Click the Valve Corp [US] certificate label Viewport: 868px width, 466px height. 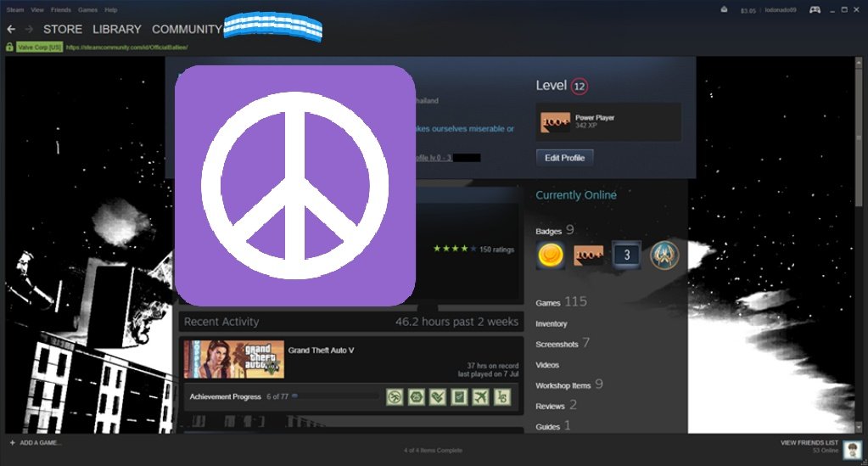[x=39, y=48]
